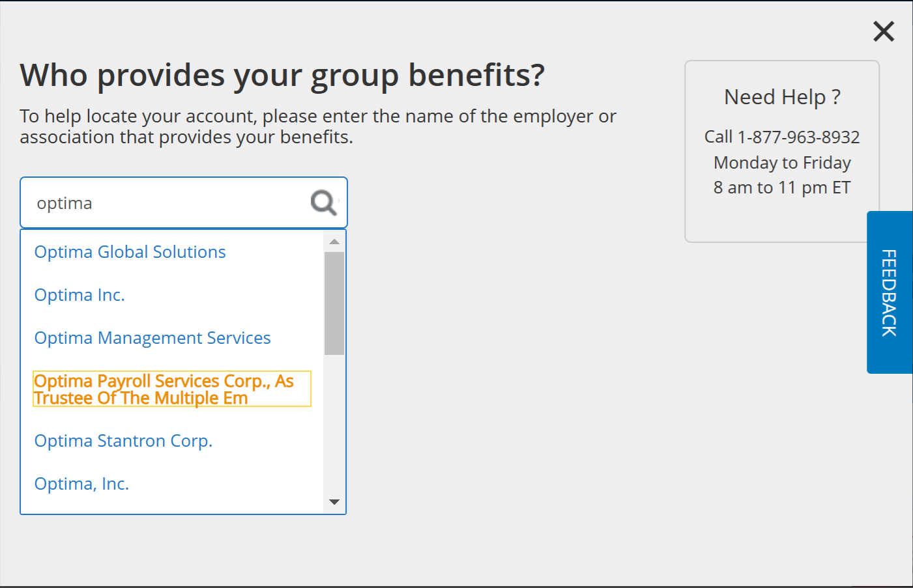Viewport: 913px width, 588px height.
Task: Select Optima, Inc. at the bottom of results
Action: (x=81, y=484)
